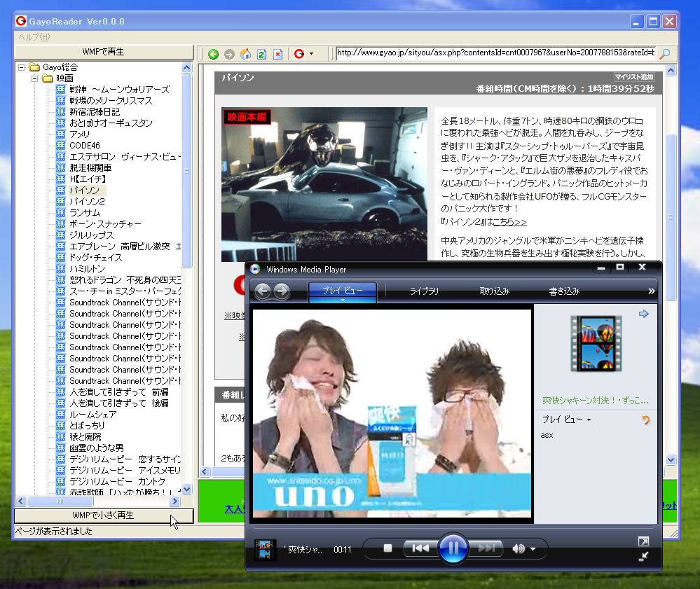
Task: Select 幽霊のような男 in the tree
Action: [97, 448]
